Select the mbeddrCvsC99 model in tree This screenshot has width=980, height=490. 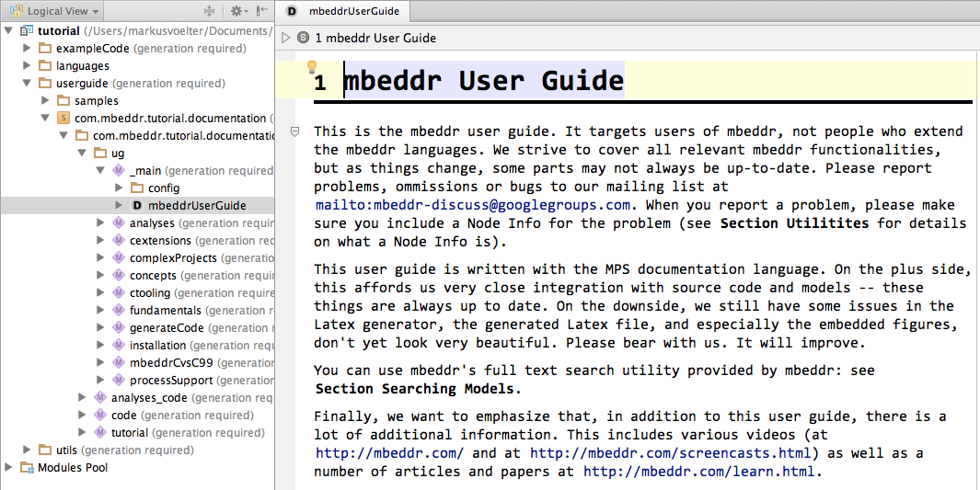coord(171,362)
